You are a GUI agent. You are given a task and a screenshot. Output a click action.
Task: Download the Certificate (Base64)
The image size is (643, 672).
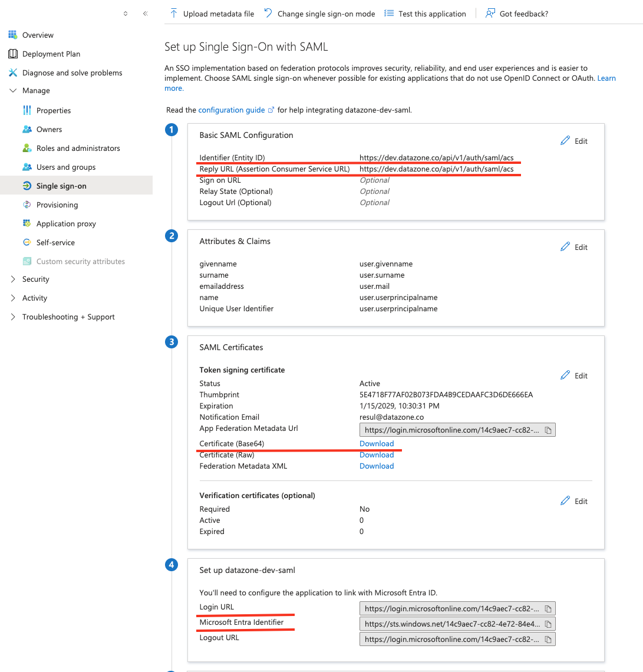click(376, 443)
